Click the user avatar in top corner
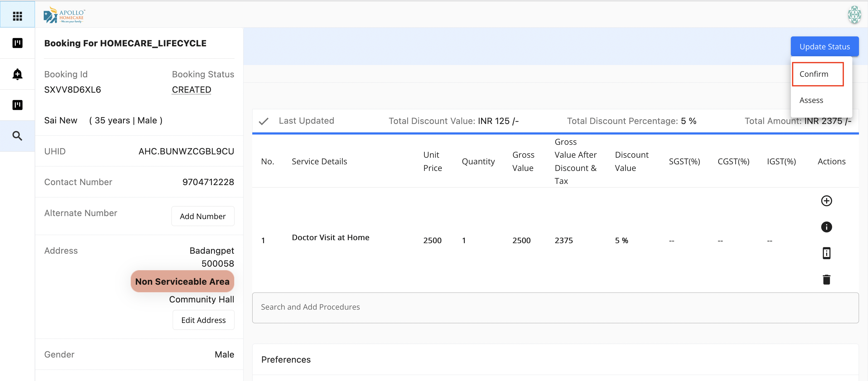Image resolution: width=868 pixels, height=381 pixels. click(x=854, y=15)
